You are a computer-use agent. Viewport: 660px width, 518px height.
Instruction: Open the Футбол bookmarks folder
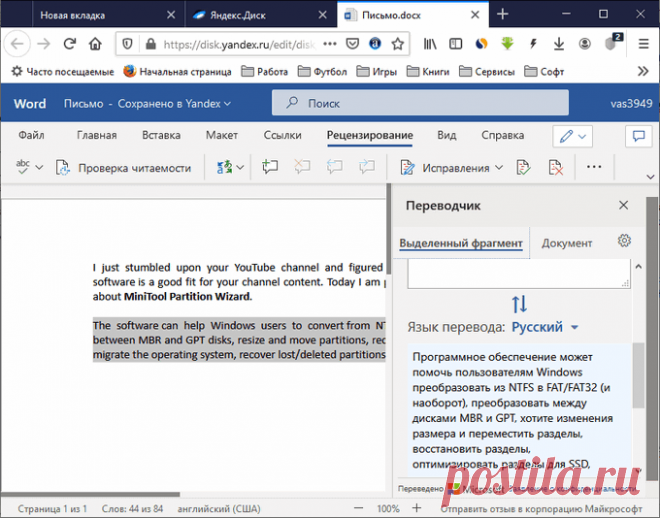pyautogui.click(x=322, y=72)
